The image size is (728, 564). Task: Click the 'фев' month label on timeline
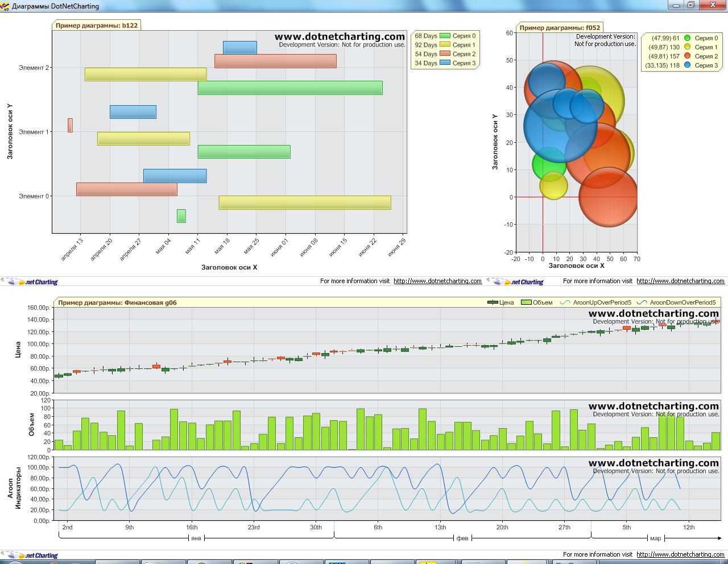462,538
